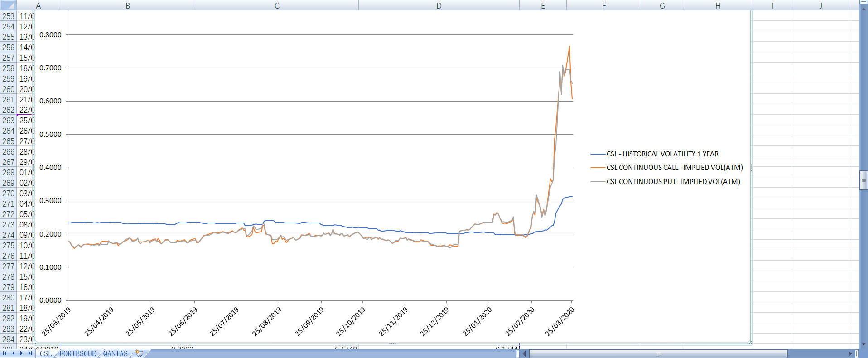Select column B header
Screen dimensions: 868x358
[128, 5]
